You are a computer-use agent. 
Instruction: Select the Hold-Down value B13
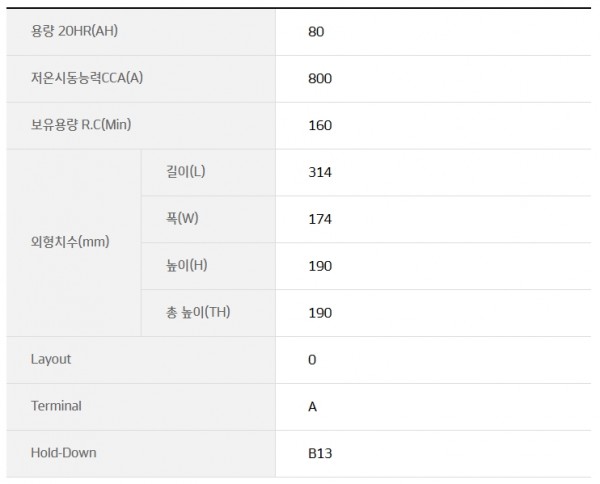coord(320,454)
